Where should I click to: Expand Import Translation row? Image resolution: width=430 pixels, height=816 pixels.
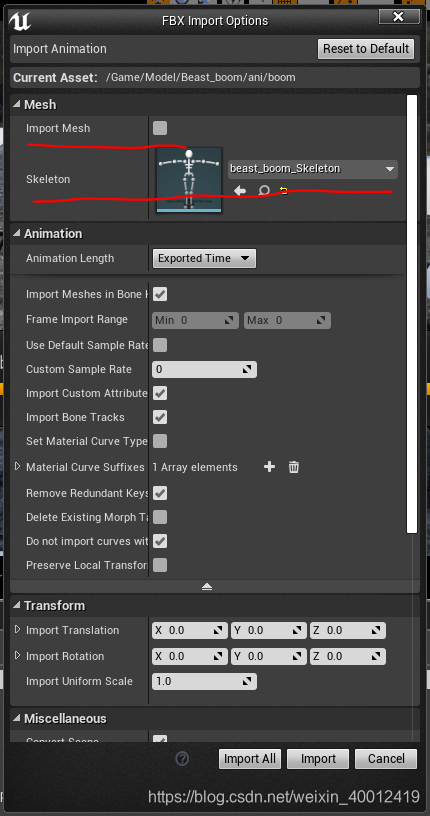click(17, 630)
